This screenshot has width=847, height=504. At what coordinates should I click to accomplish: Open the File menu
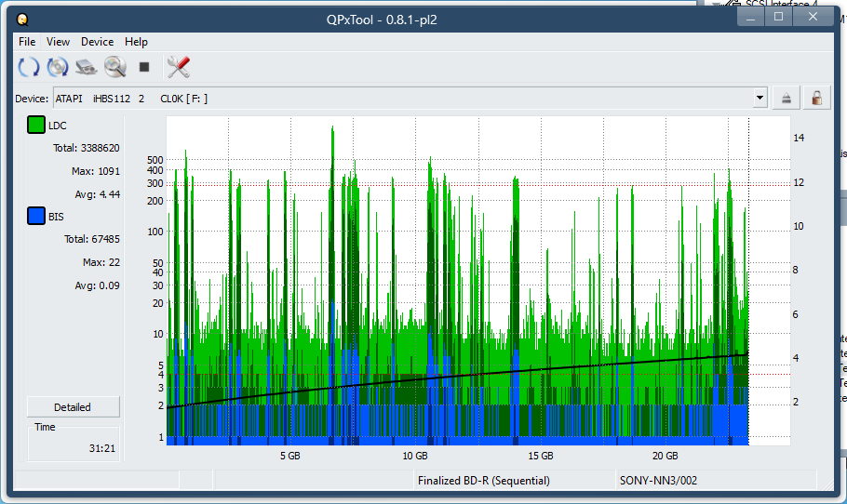click(27, 42)
